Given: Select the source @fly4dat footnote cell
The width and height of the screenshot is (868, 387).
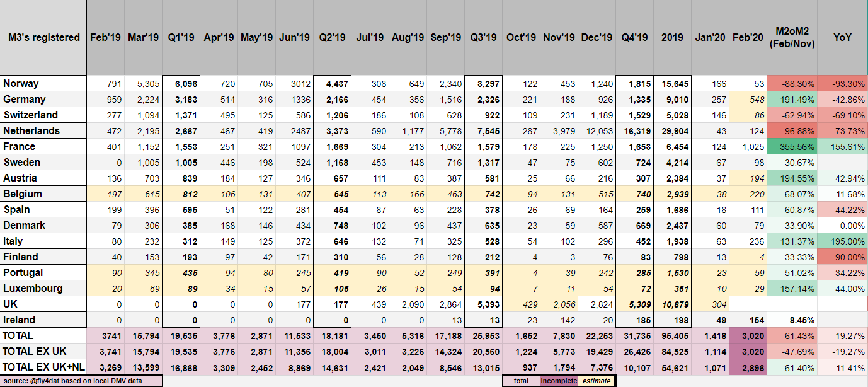Looking at the screenshot, I should pyautogui.click(x=81, y=381).
